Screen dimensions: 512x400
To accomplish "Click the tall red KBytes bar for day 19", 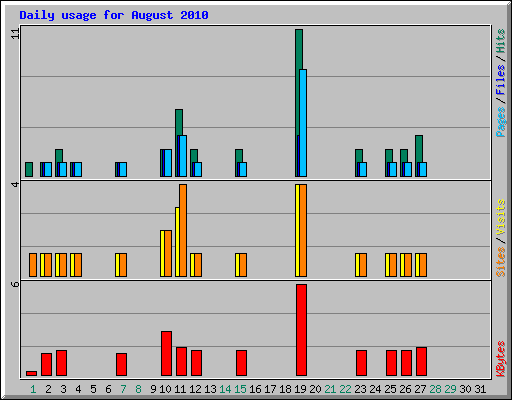I will point(301,330).
